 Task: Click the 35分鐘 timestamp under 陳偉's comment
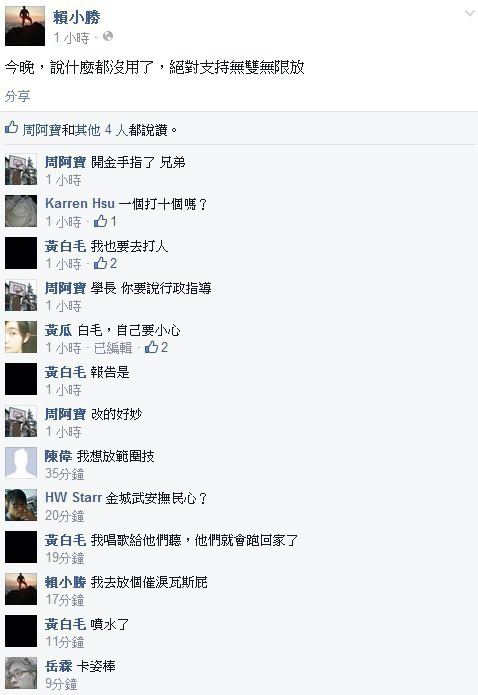(x=65, y=474)
